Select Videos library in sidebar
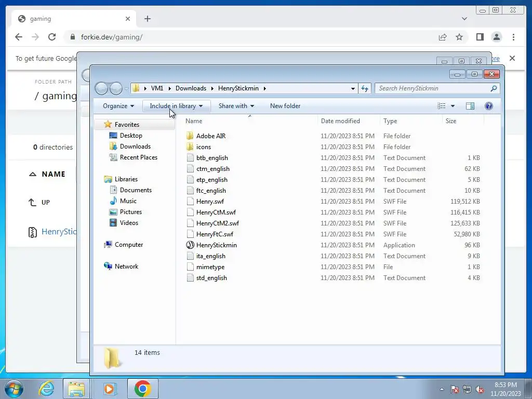 coord(129,222)
